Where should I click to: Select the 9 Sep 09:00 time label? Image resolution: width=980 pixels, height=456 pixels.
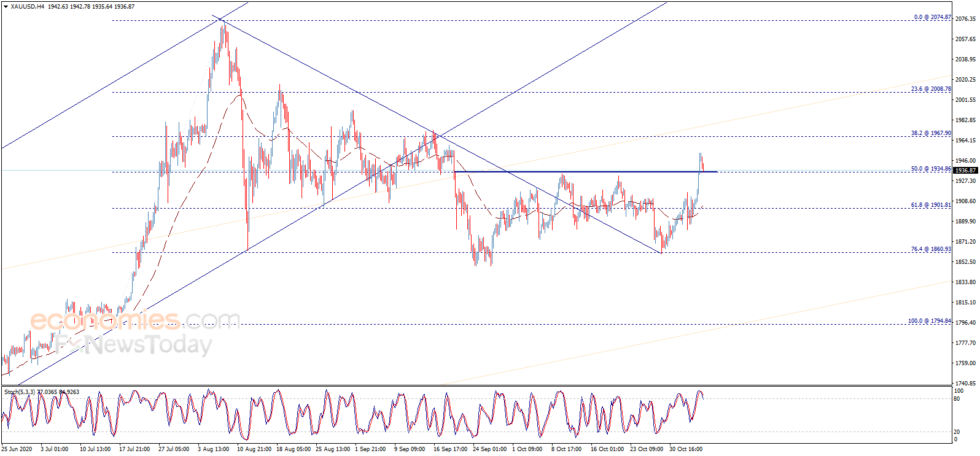(410, 449)
